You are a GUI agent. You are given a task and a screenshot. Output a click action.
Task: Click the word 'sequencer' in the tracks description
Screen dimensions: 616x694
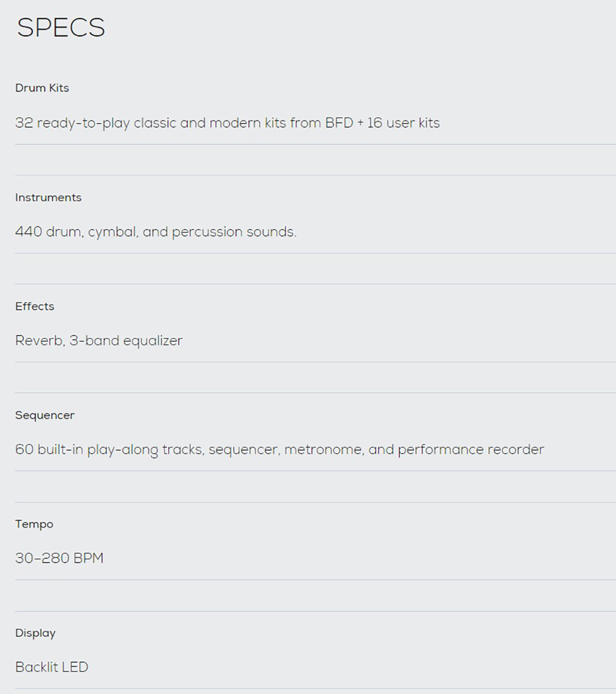point(243,450)
